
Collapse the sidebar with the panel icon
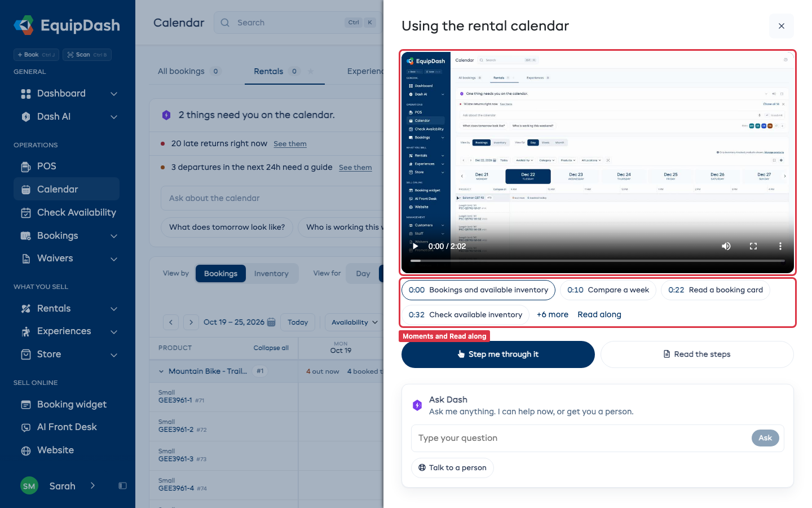122,486
